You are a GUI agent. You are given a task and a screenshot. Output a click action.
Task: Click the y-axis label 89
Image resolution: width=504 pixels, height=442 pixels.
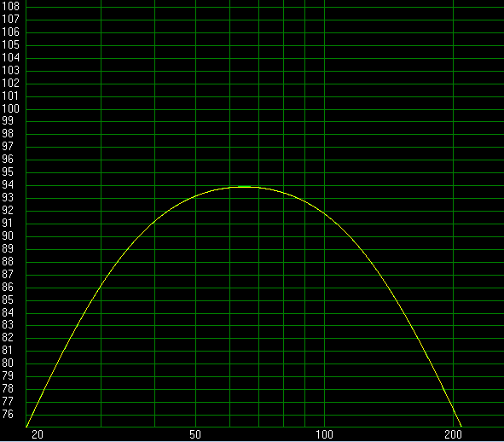tap(8, 248)
